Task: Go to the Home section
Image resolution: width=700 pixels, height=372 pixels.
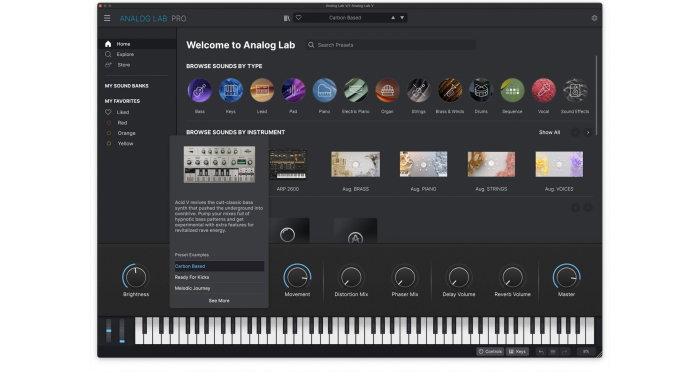Action: [137, 44]
